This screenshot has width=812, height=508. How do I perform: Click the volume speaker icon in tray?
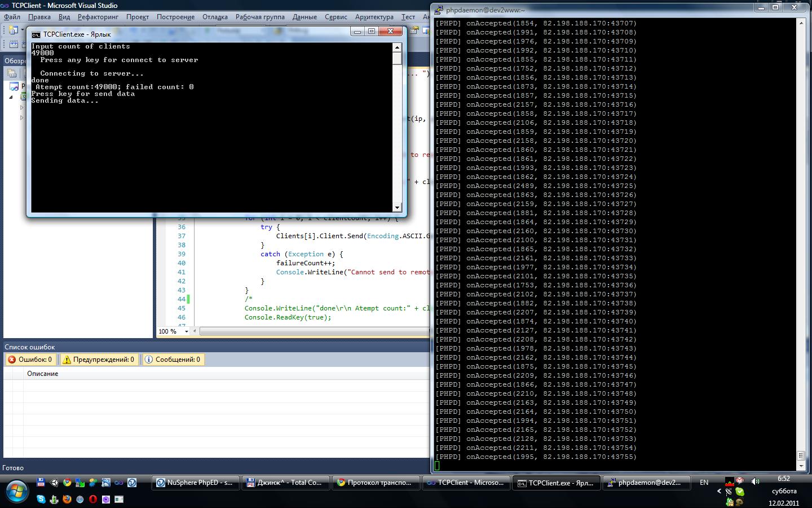(756, 481)
